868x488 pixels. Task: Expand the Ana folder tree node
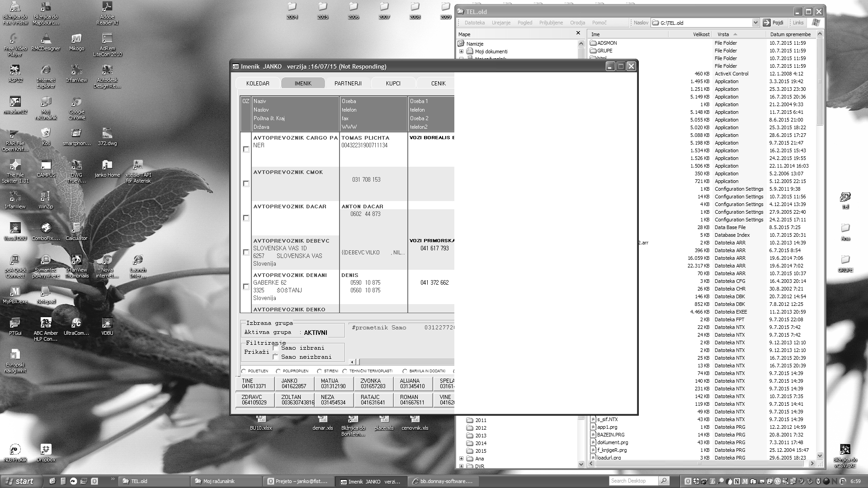[x=462, y=459]
